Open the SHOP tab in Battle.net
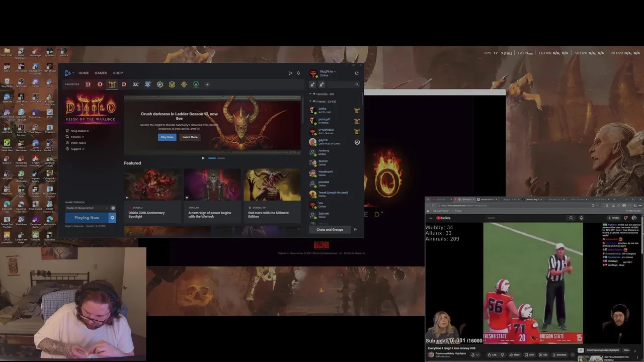644x362 pixels. pos(118,73)
